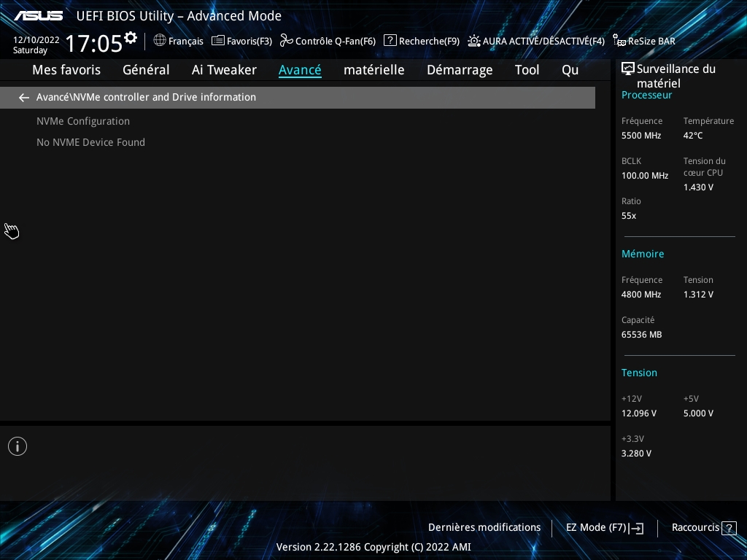Switch to the Ai Tweaker tab
Viewport: 747px width, 560px height.
(x=224, y=70)
